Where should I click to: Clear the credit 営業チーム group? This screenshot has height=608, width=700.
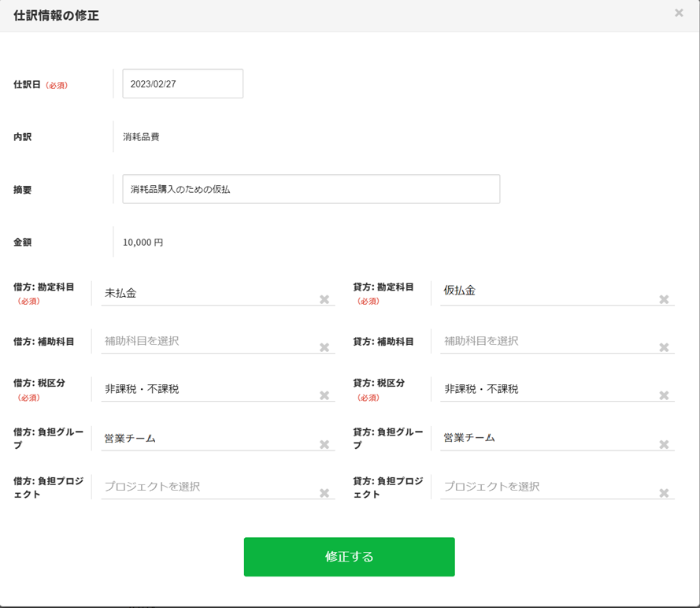tap(664, 444)
